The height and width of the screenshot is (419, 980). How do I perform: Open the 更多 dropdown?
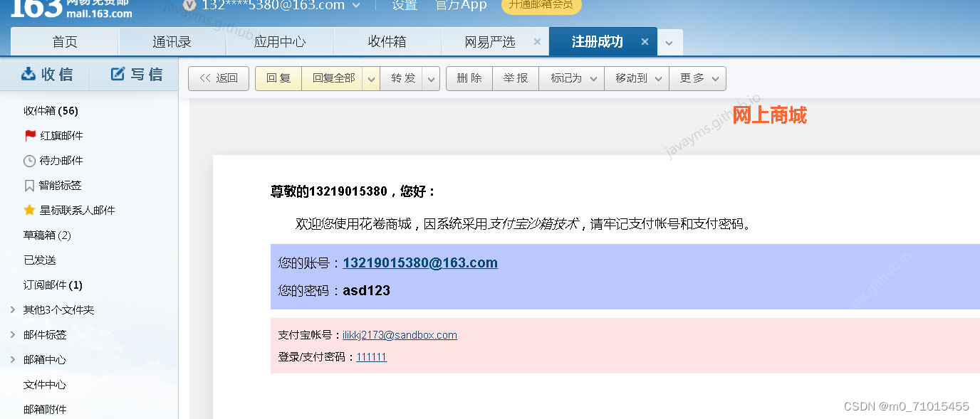697,79
